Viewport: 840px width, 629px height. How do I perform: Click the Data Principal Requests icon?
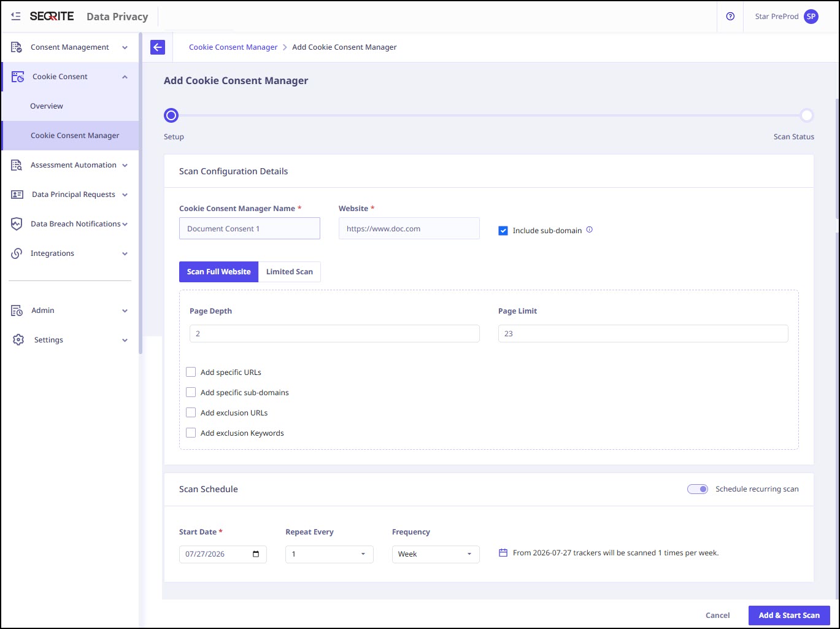(x=17, y=195)
